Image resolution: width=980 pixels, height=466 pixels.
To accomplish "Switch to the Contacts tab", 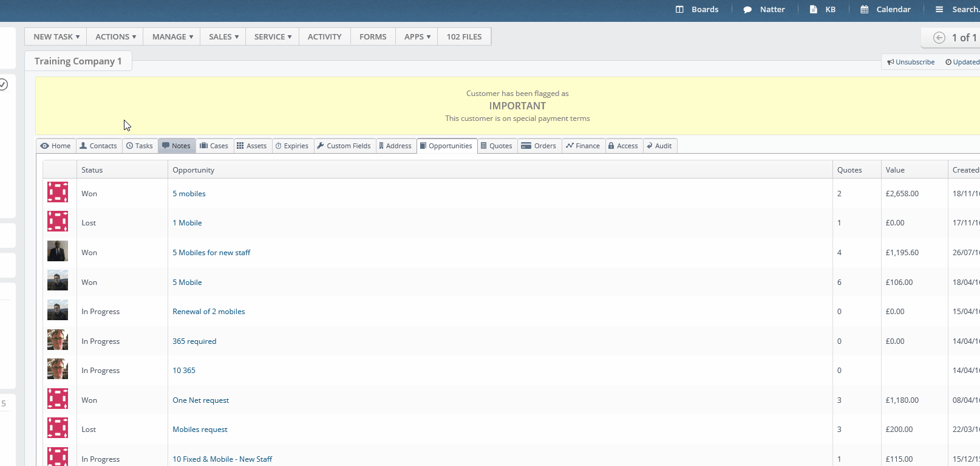I will 98,146.
